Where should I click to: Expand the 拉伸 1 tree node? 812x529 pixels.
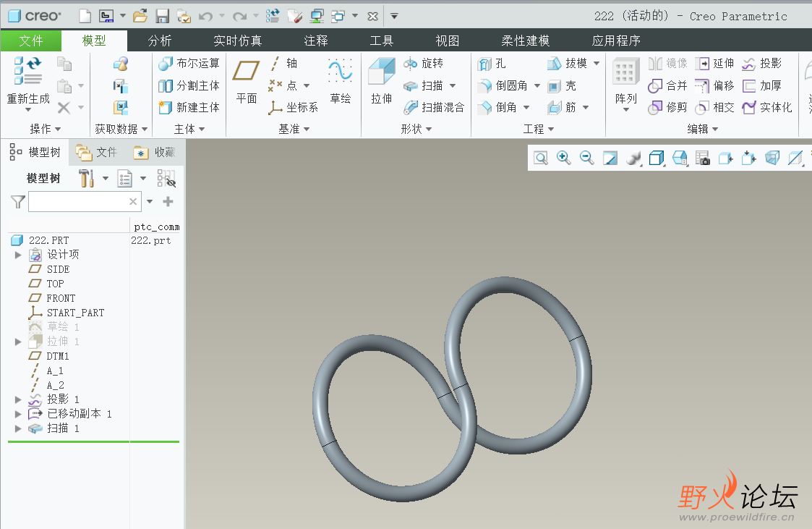click(x=18, y=342)
